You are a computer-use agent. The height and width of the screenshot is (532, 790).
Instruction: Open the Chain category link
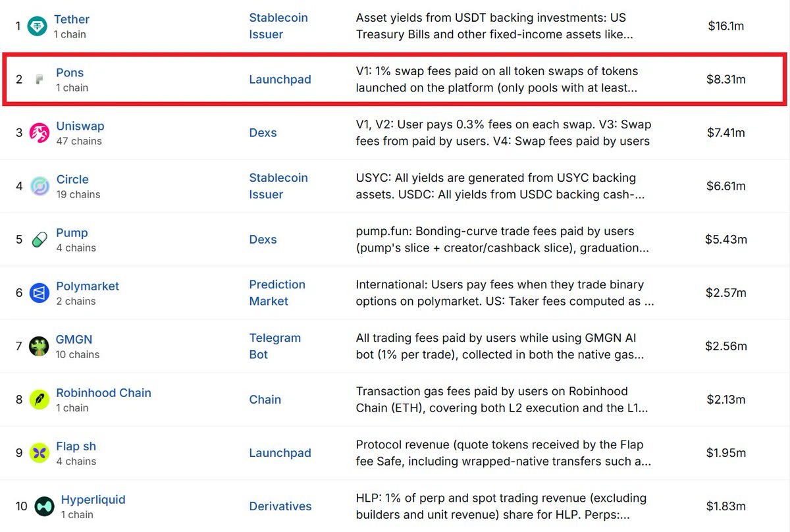click(x=265, y=400)
